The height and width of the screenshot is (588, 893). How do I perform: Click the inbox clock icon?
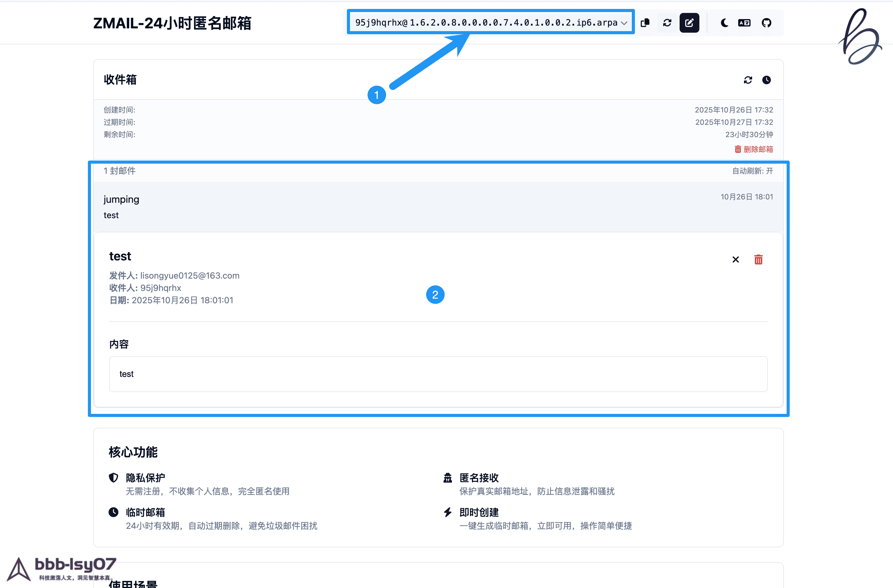[767, 80]
